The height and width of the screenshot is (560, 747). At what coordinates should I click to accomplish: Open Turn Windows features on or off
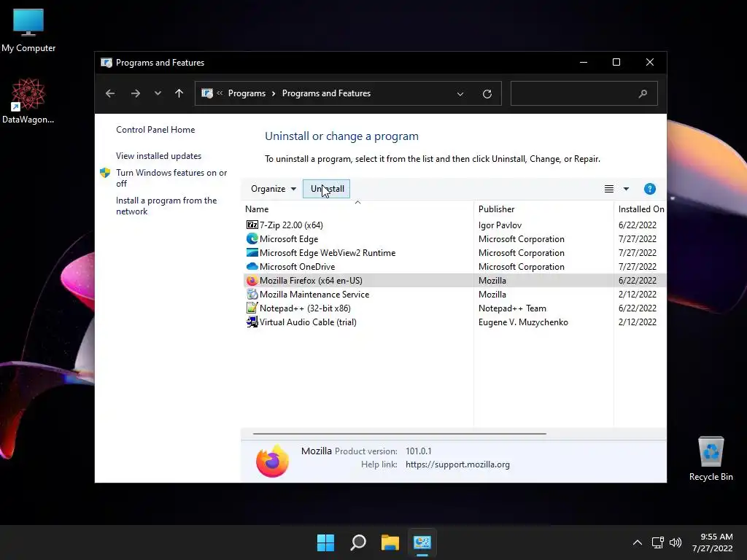click(171, 178)
